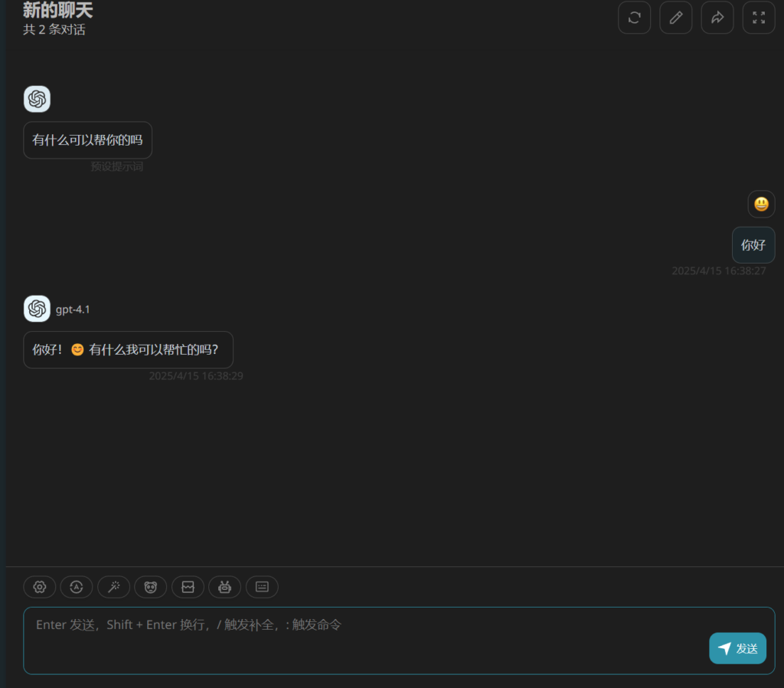The width and height of the screenshot is (784, 688).
Task: Open keyboard shortcuts with the keypad icon
Action: point(261,587)
